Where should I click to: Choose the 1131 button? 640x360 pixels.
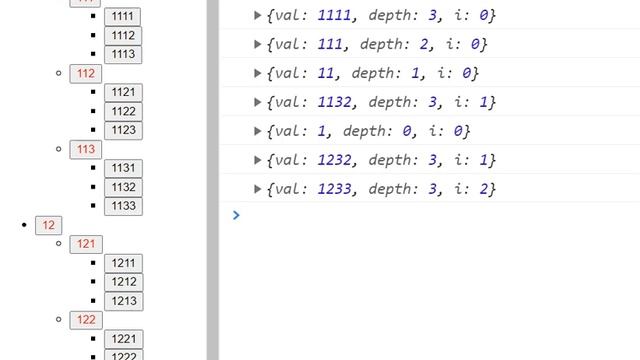pos(123,168)
